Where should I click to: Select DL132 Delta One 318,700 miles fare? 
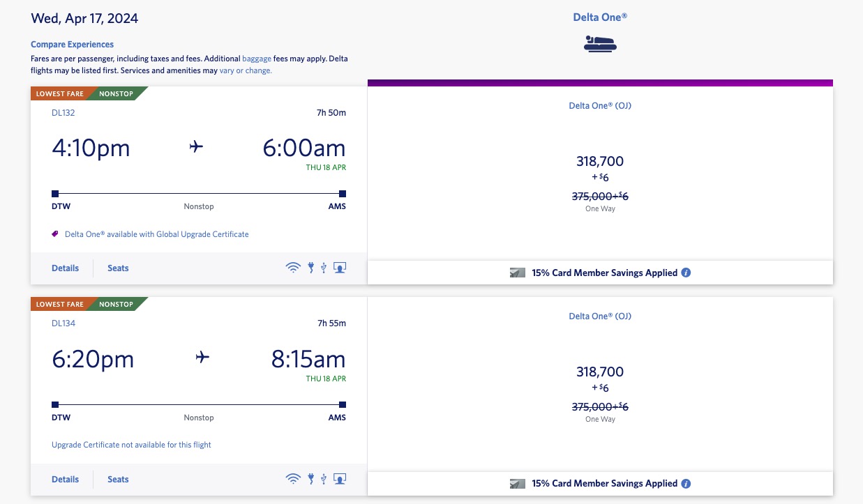600,162
